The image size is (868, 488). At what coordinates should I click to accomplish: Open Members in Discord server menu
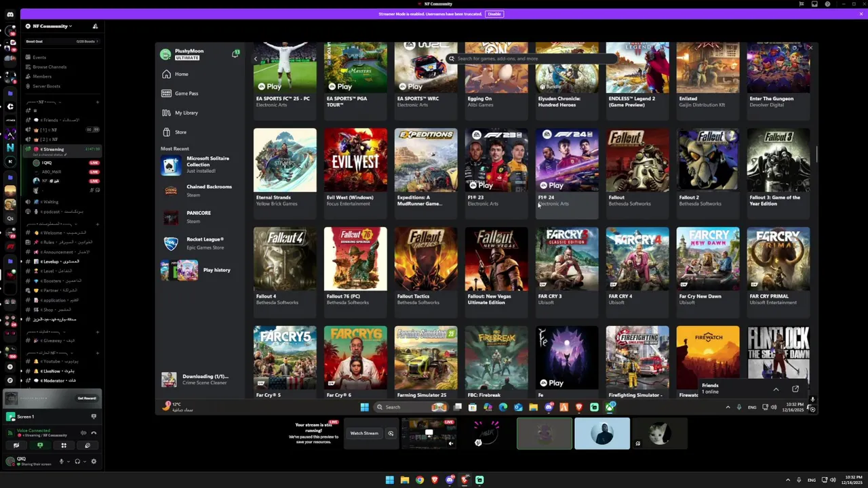tap(41, 77)
